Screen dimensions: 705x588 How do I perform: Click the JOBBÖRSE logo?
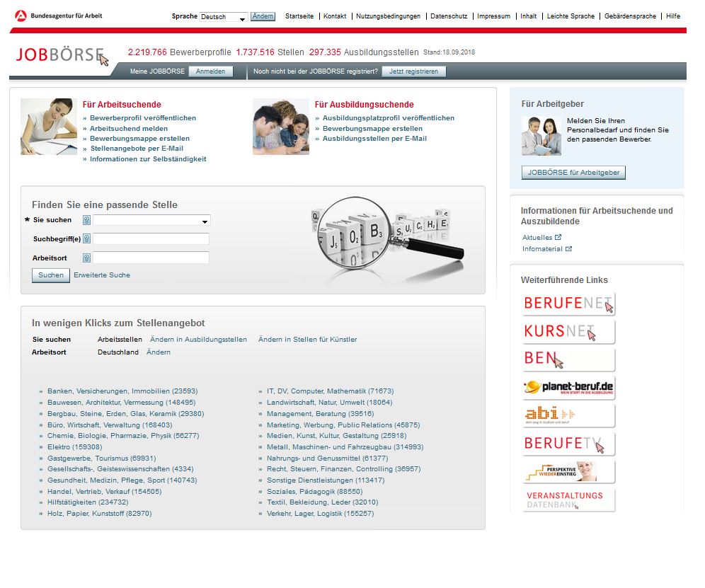(62, 55)
